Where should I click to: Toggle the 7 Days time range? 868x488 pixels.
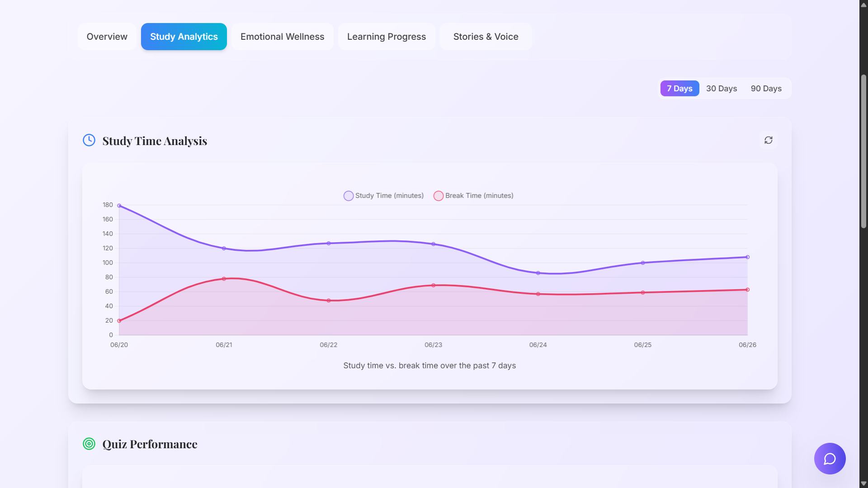(x=679, y=88)
